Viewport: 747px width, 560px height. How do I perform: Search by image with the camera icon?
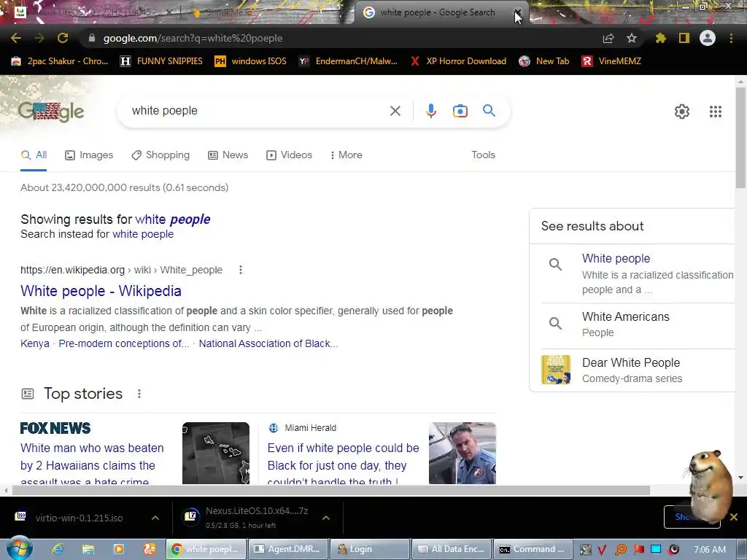pyautogui.click(x=460, y=111)
